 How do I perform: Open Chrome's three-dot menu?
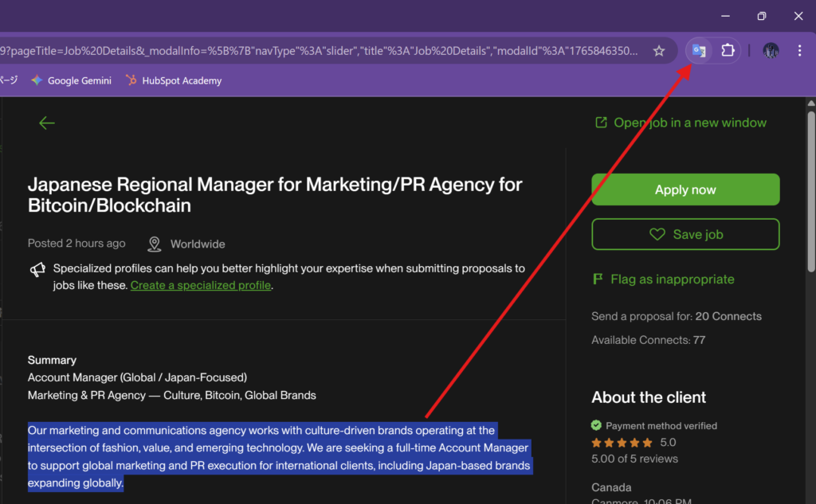(x=799, y=51)
